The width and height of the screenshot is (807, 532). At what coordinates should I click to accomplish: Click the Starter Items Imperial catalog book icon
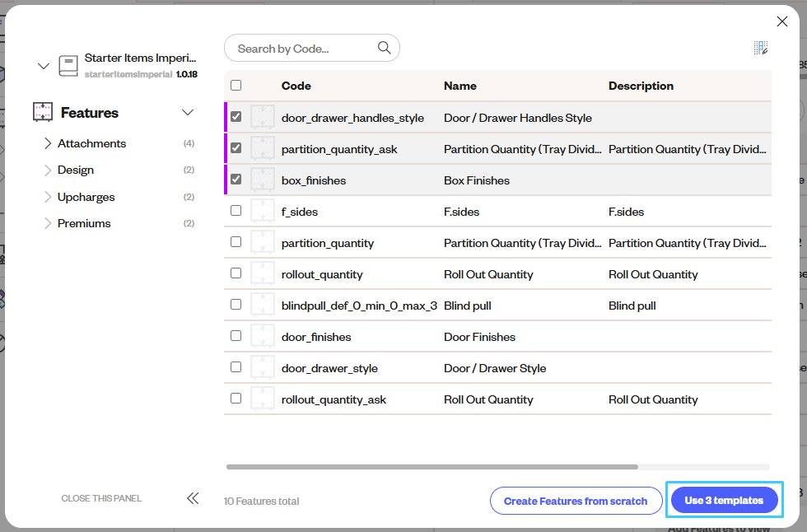(x=67, y=65)
